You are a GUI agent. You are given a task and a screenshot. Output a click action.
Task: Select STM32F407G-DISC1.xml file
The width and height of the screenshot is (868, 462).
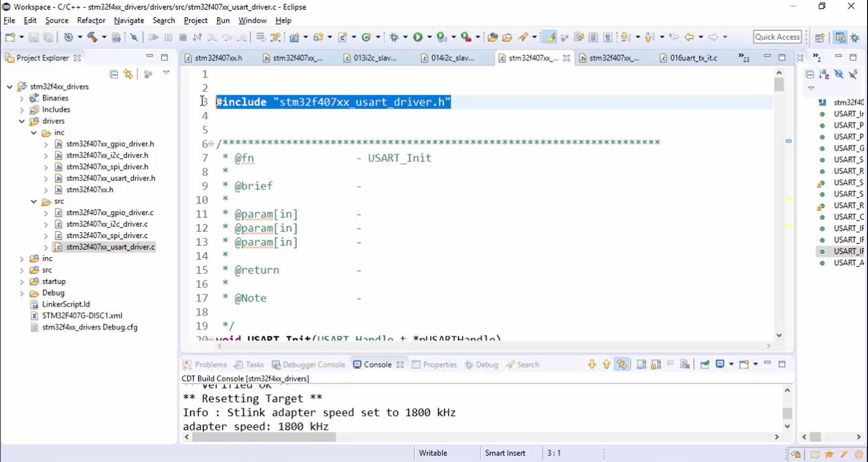click(x=82, y=315)
